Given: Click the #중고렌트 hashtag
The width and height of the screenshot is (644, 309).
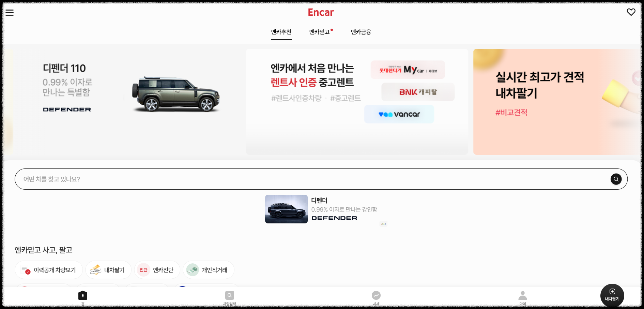Looking at the screenshot, I should click(345, 98).
